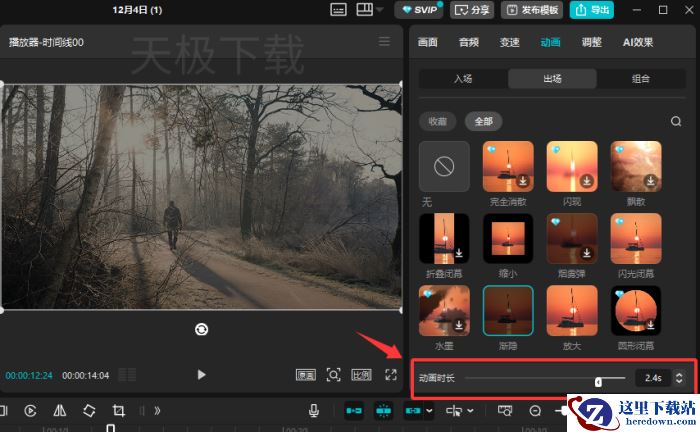Click the cover/preview settings icon on the timeline toolbar

505,411
